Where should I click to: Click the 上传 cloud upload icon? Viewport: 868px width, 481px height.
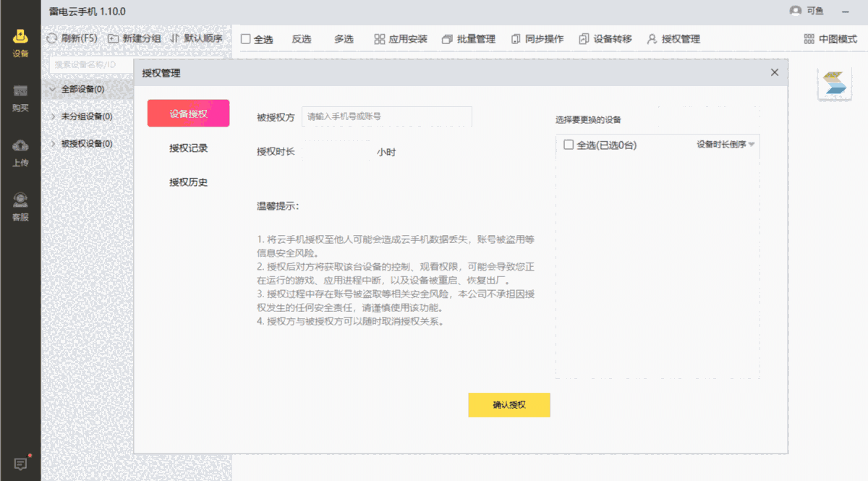click(20, 152)
